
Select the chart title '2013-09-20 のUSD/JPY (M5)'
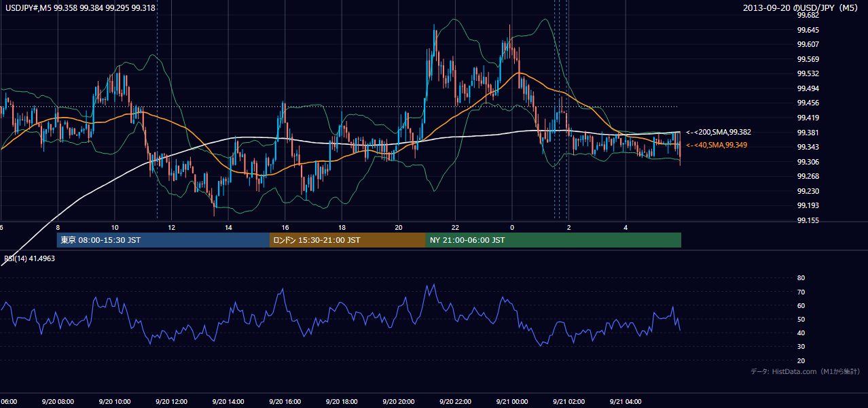coord(801,8)
